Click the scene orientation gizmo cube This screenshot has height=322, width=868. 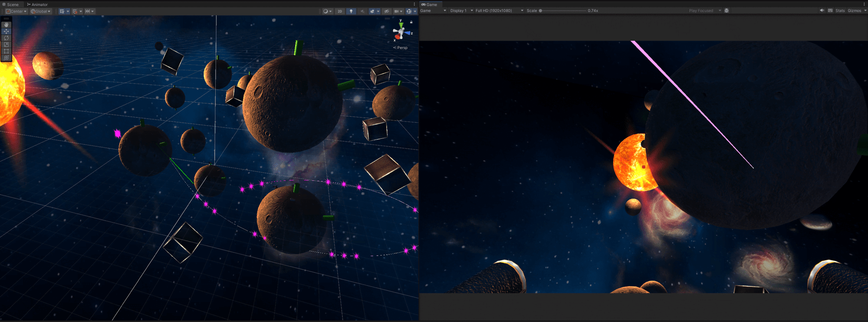(400, 33)
